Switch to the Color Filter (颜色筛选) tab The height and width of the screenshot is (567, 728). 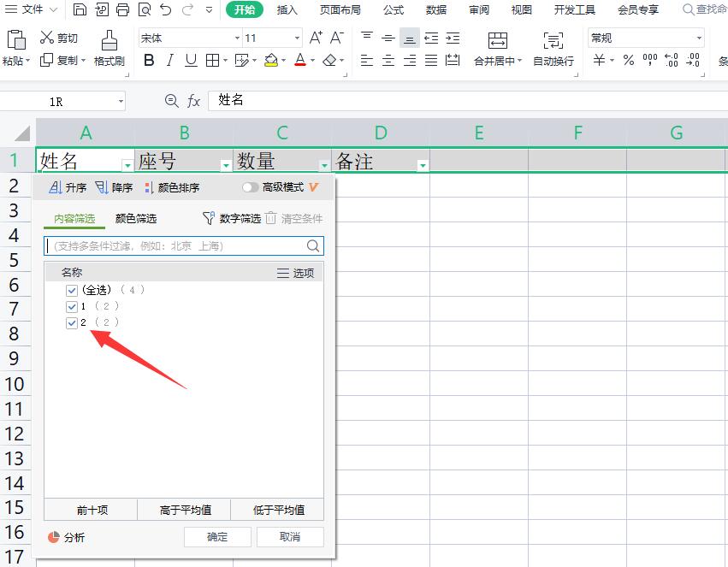(136, 219)
